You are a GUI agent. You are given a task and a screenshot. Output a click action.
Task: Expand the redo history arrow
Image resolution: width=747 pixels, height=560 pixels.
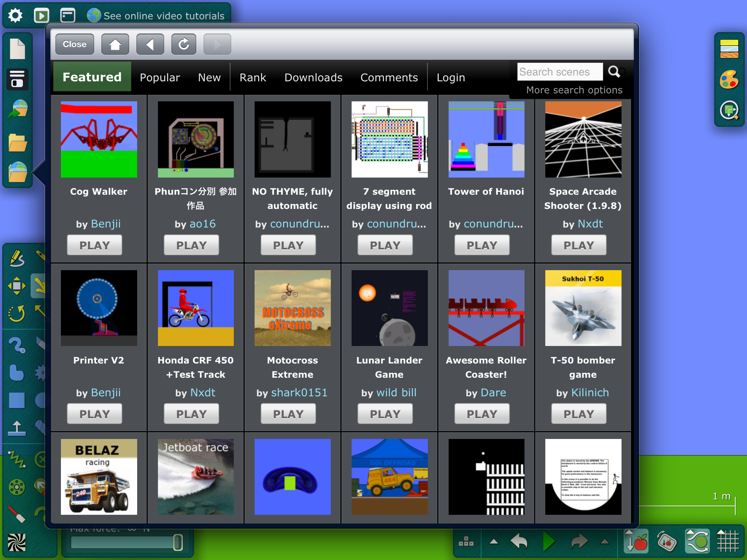[x=605, y=542]
